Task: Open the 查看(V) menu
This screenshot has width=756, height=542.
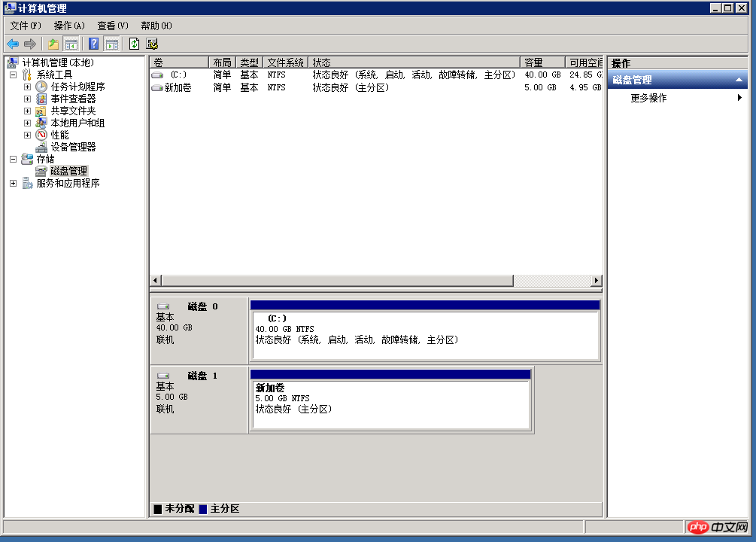Action: tap(112, 26)
